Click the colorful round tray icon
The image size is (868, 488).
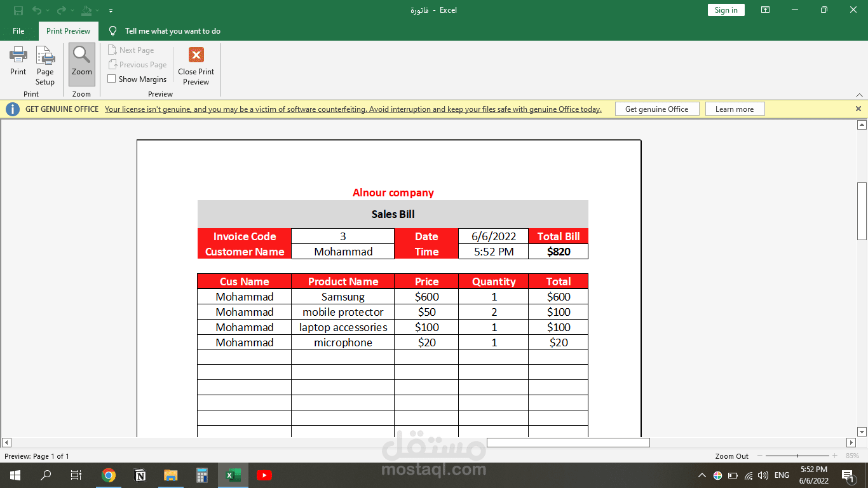[717, 475]
